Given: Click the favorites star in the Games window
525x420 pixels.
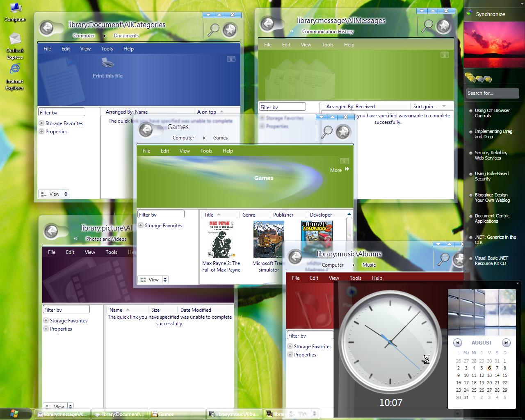Looking at the screenshot, I should click(x=343, y=132).
